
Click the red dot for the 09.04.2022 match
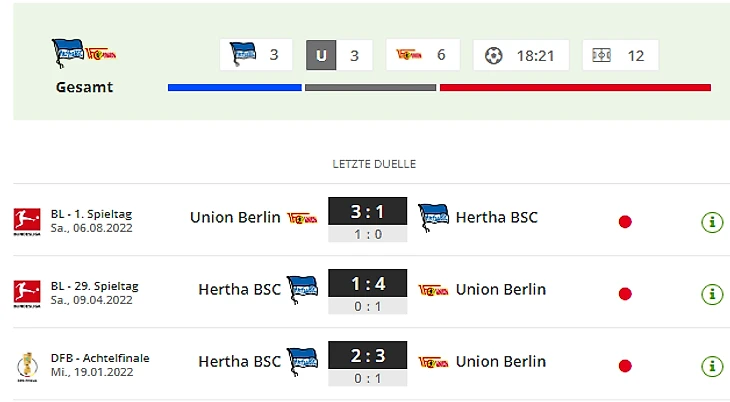625,294
